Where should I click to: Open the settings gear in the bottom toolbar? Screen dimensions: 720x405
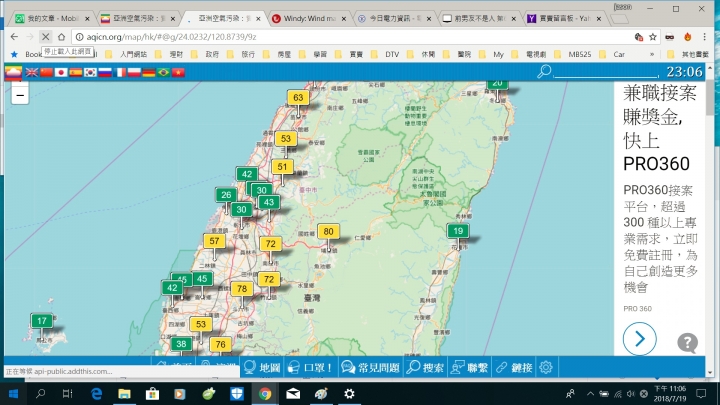(x=546, y=368)
